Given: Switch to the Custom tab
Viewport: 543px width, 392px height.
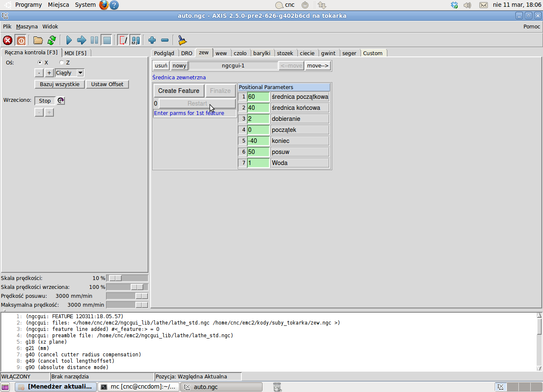Looking at the screenshot, I should coord(373,53).
